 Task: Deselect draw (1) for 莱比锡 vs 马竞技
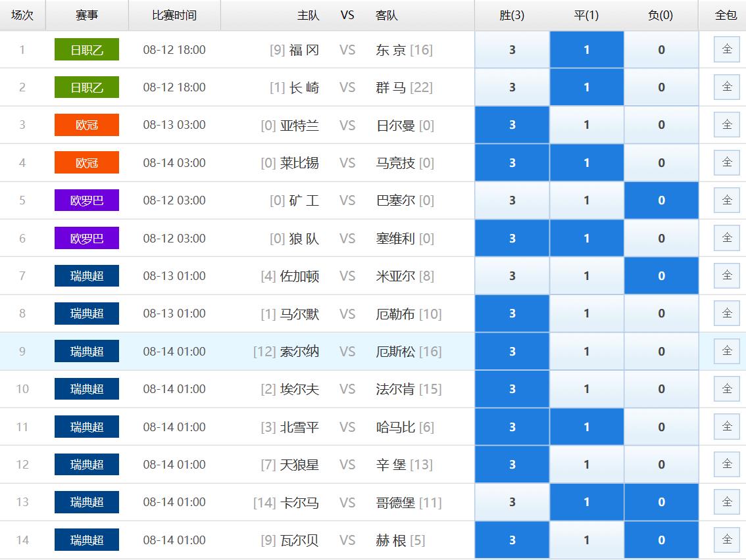point(587,162)
